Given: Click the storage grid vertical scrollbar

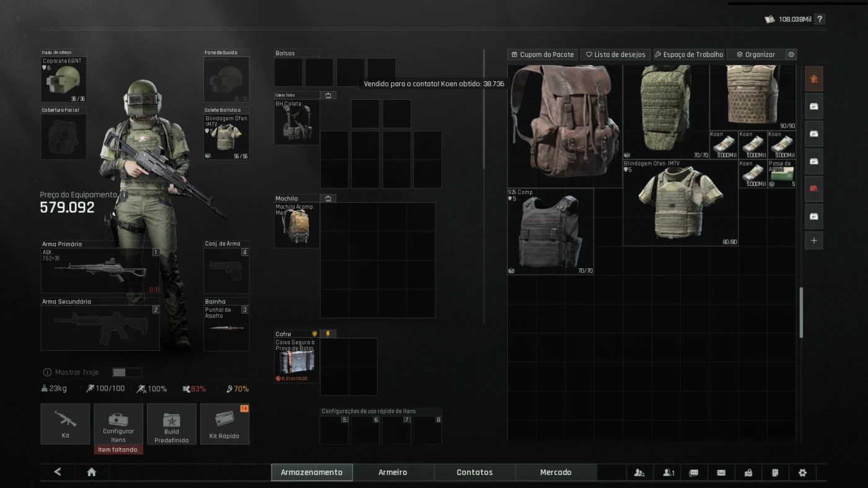Looking at the screenshot, I should [x=800, y=313].
